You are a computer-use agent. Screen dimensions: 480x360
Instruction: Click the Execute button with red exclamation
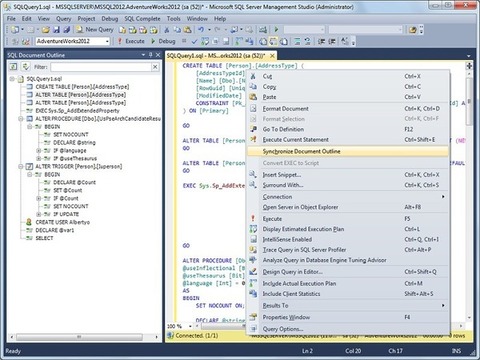click(x=131, y=41)
